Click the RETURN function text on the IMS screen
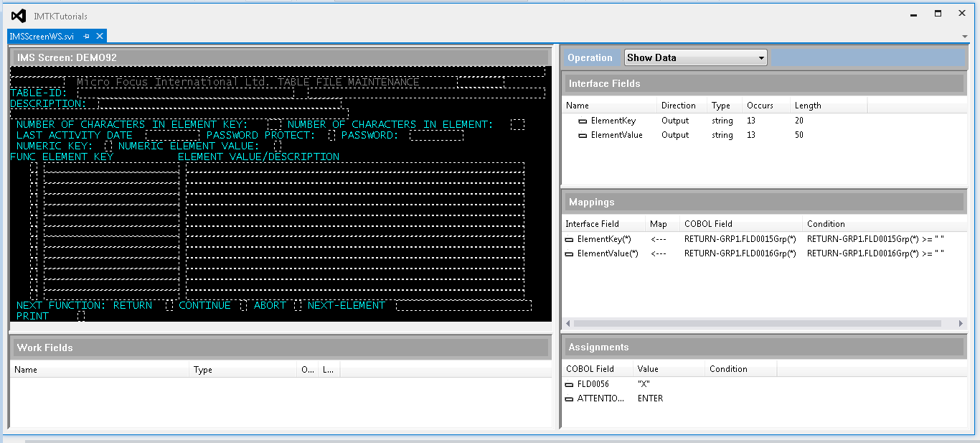Viewport: 980px width, 443px height. click(133, 304)
